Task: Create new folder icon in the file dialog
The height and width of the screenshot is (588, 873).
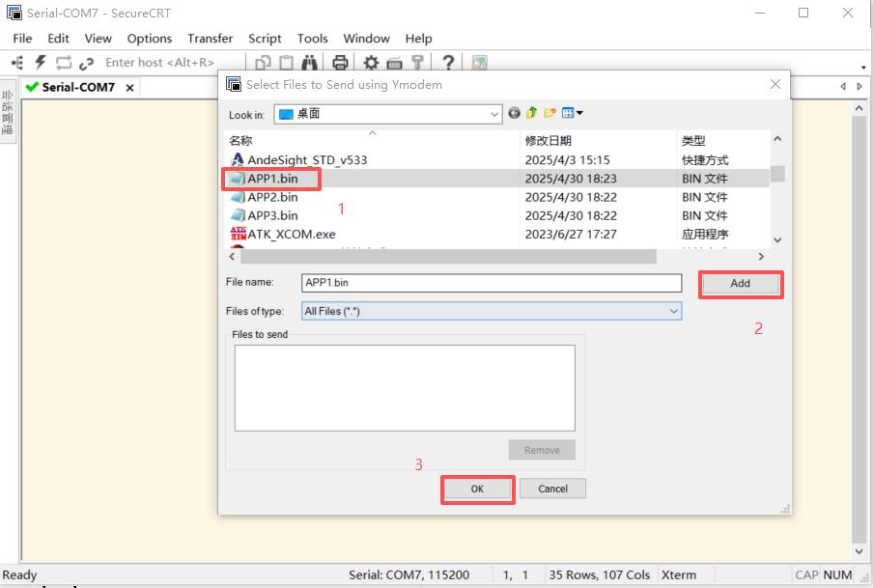Action: pyautogui.click(x=549, y=113)
